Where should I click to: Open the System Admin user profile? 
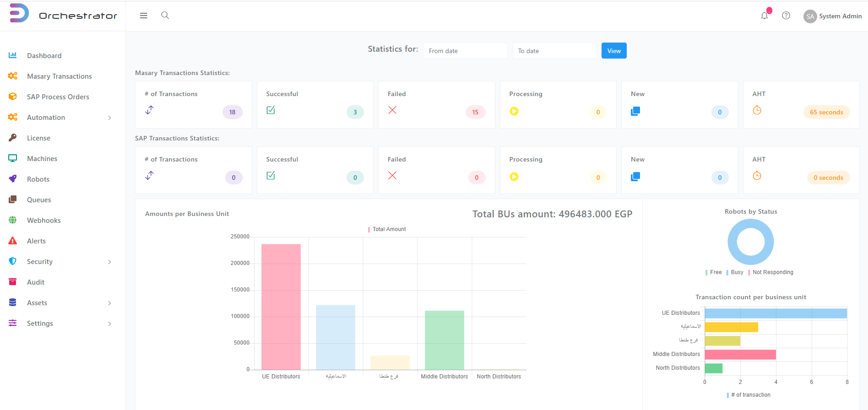tap(833, 16)
